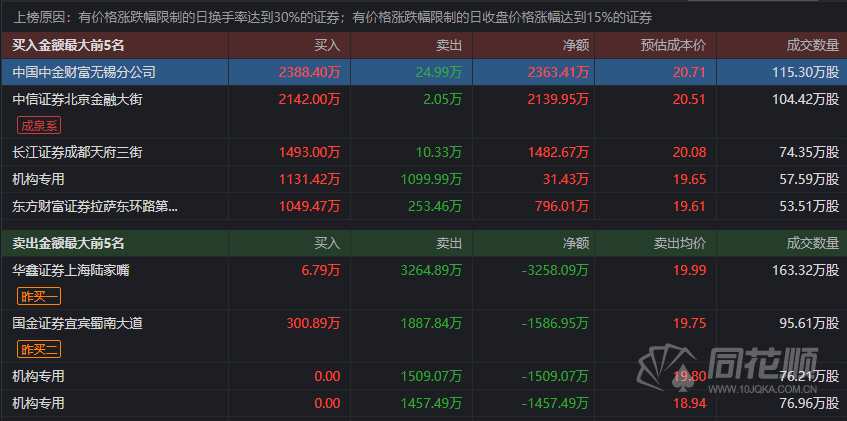Viewport: 847px width, 421px height.
Task: Click the sell value 1887.84万
Action: 432,323
